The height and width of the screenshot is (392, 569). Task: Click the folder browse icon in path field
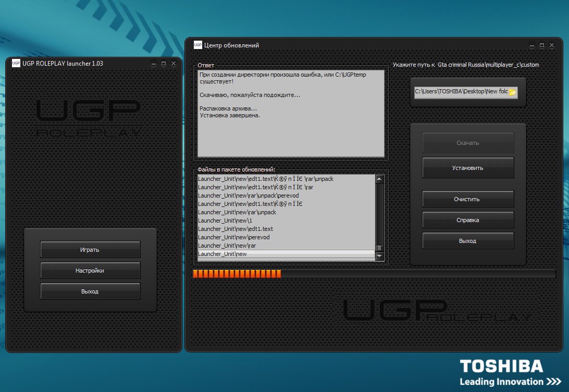click(512, 92)
